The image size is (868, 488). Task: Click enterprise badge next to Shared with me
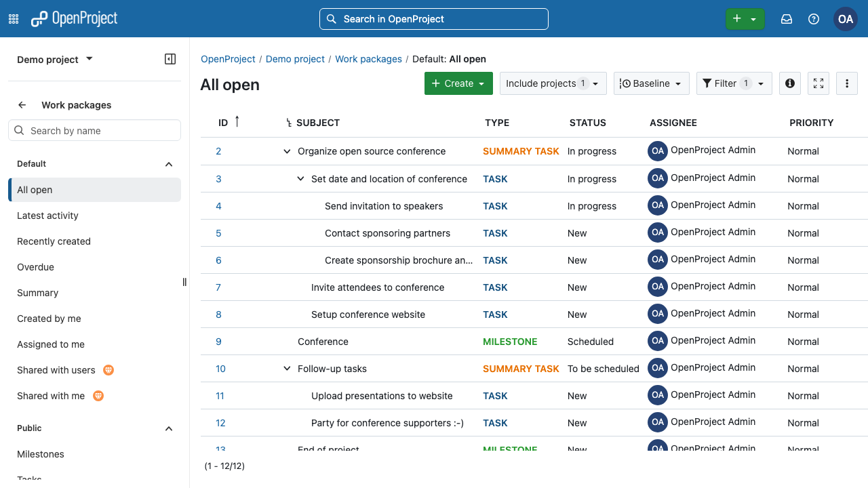[x=98, y=396]
